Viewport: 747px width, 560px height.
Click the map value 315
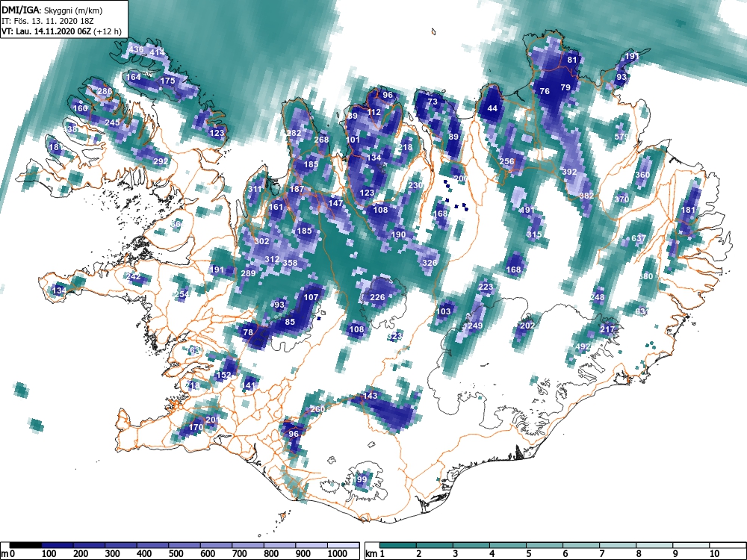pyautogui.click(x=535, y=234)
